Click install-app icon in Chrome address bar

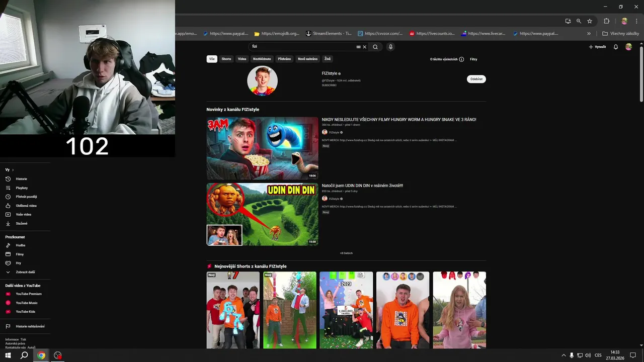pos(568,21)
